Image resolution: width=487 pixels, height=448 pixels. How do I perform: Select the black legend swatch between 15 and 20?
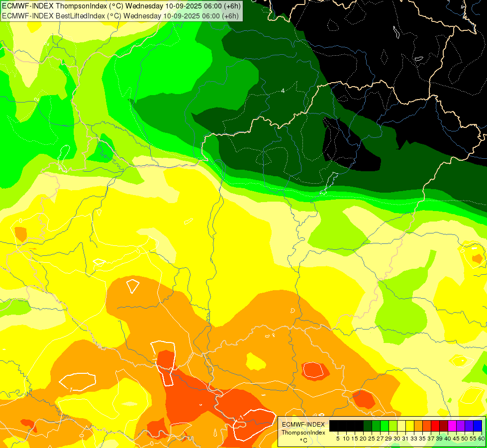359,426
